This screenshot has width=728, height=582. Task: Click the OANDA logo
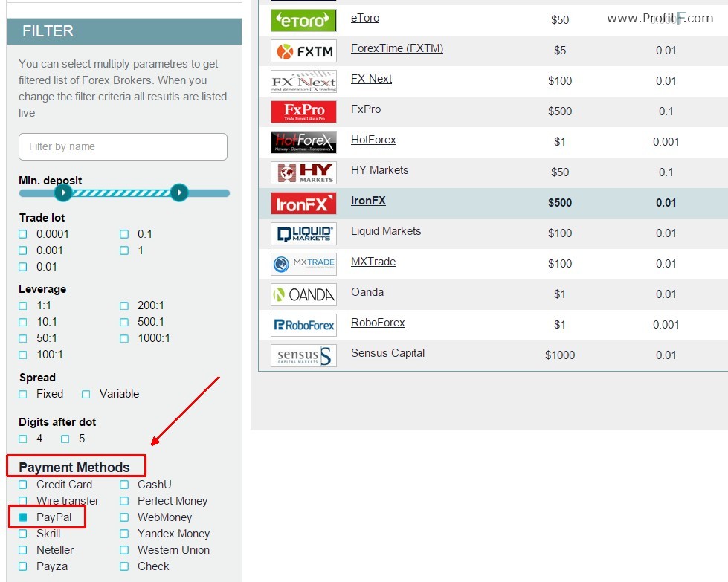pos(303,294)
